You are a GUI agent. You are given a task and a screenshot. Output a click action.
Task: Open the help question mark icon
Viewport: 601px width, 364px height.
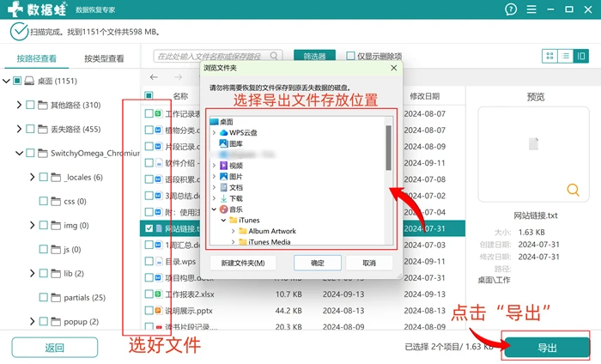[x=511, y=9]
